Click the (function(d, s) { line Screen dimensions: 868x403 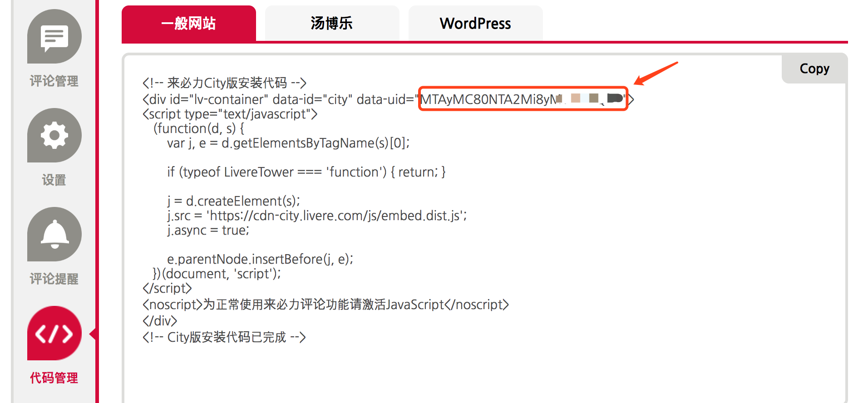coord(199,128)
